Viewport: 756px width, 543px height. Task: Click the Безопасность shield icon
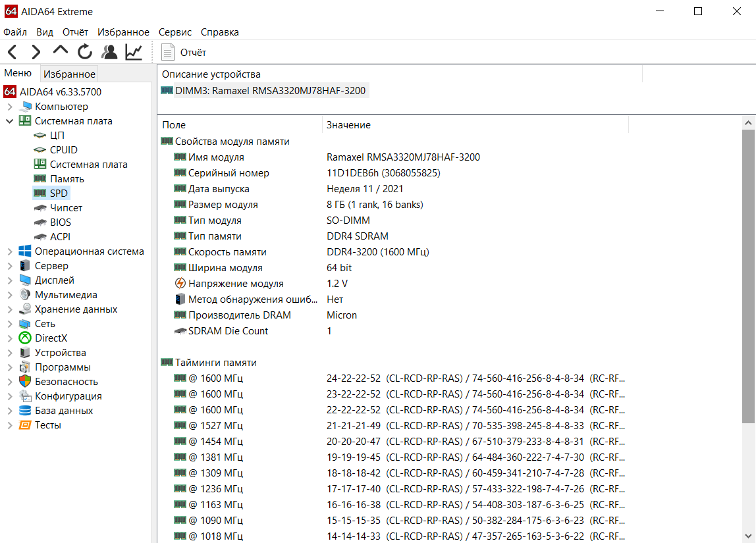(25, 381)
